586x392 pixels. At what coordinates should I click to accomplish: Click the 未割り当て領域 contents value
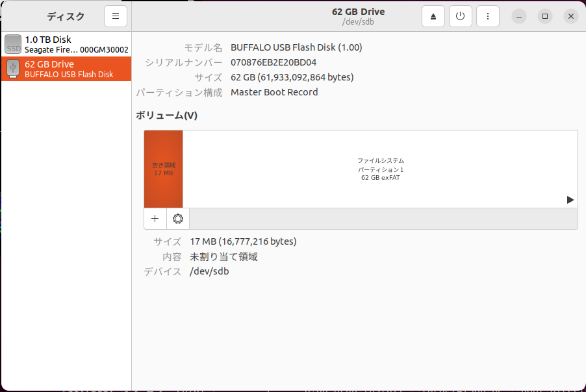point(223,257)
